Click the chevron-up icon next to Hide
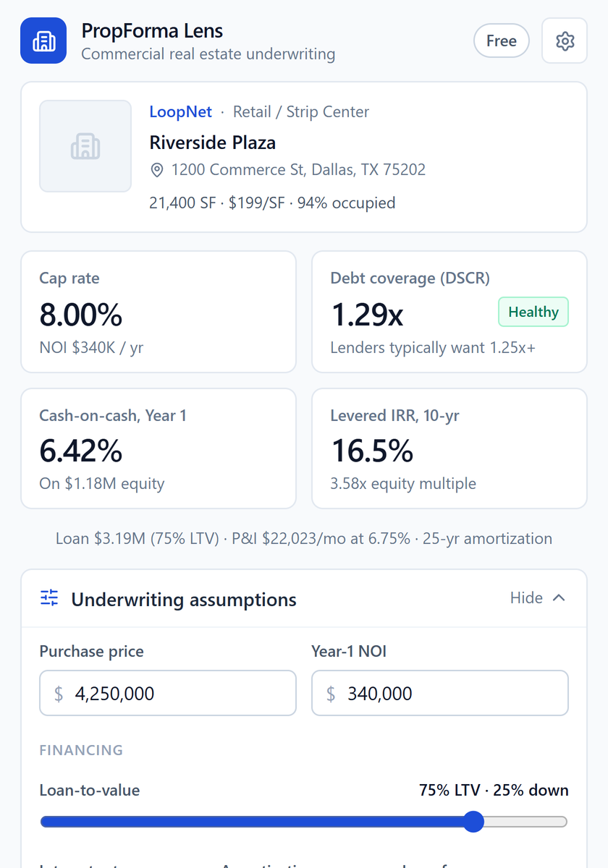The height and width of the screenshot is (868, 608). pyautogui.click(x=558, y=597)
